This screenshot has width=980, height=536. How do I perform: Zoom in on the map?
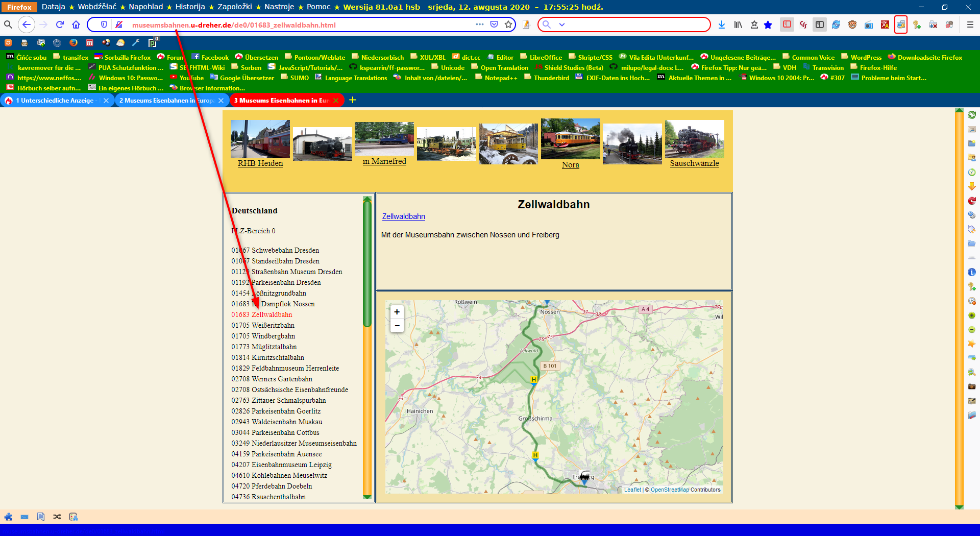(397, 312)
